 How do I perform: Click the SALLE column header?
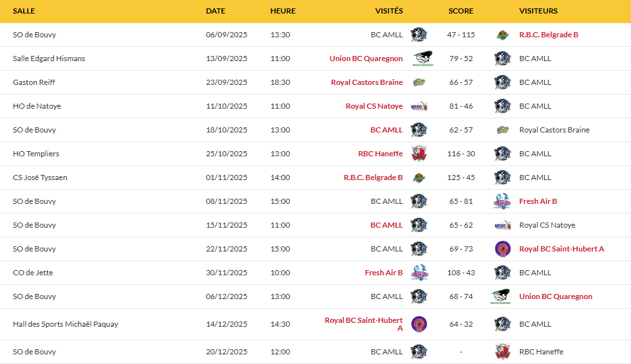[24, 11]
